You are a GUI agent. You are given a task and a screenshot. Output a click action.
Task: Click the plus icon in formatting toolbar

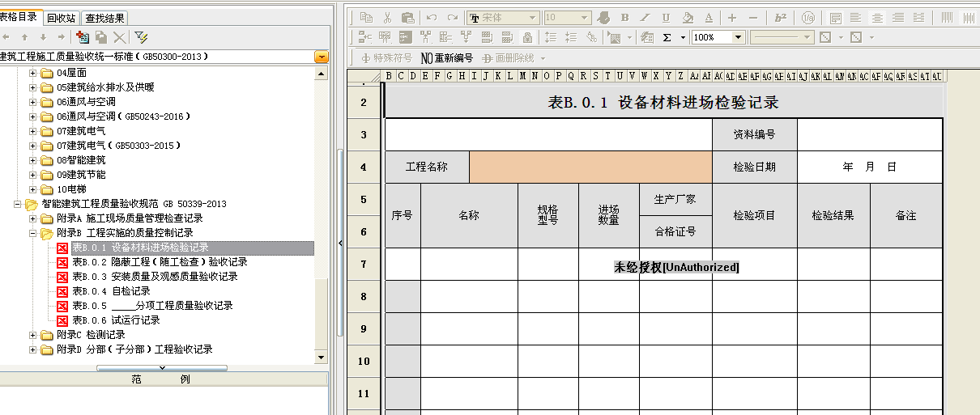[x=732, y=17]
